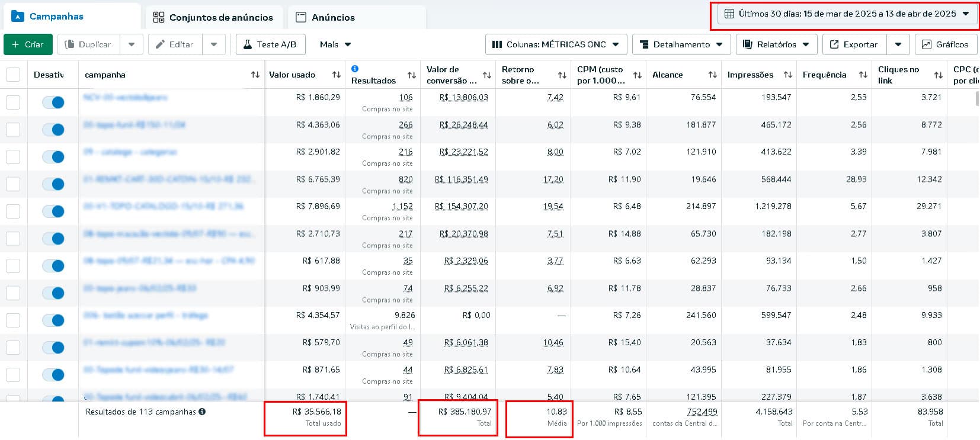Sort by Valor de conversão arrows icon

point(487,75)
